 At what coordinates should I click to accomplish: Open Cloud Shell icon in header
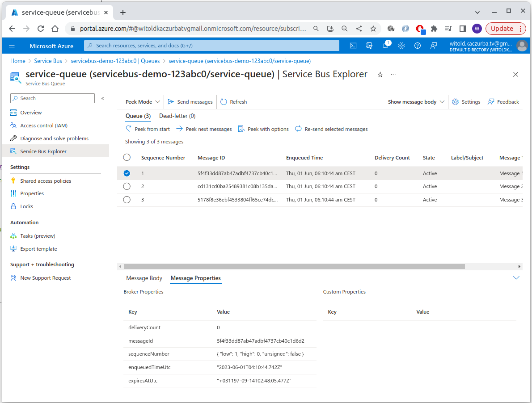(x=353, y=46)
